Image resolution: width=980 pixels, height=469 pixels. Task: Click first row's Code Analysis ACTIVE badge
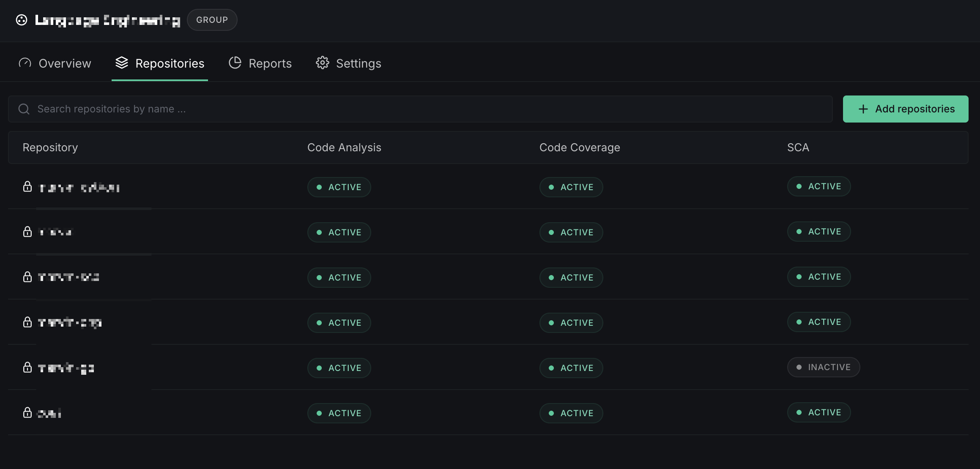[339, 187]
